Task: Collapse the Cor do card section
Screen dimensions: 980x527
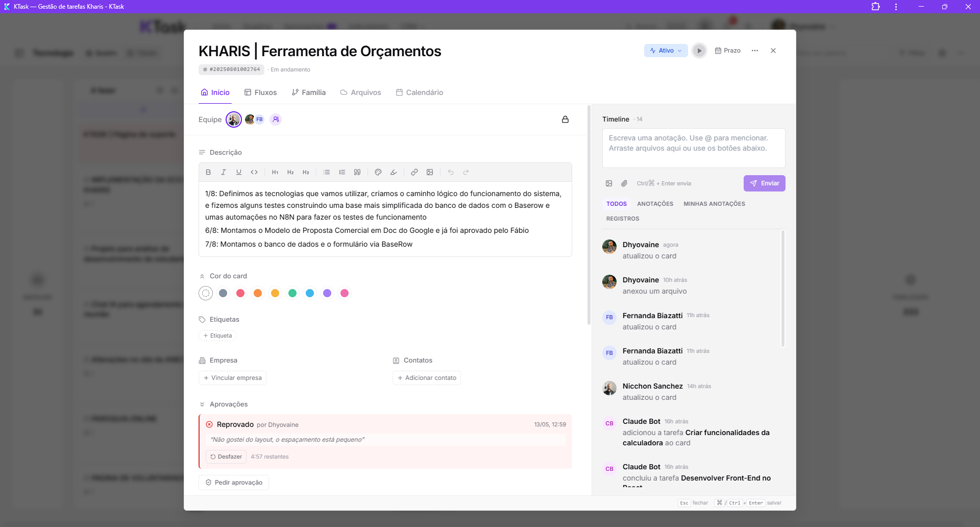Action: click(x=202, y=276)
